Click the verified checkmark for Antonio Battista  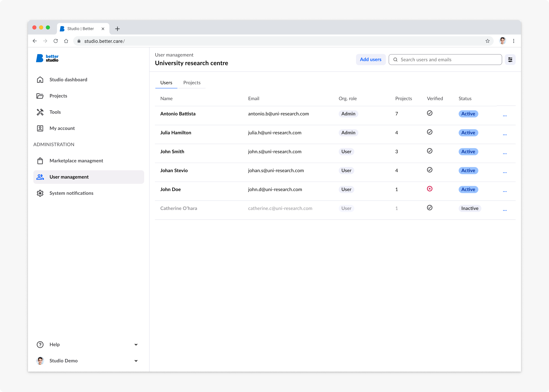pos(430,113)
